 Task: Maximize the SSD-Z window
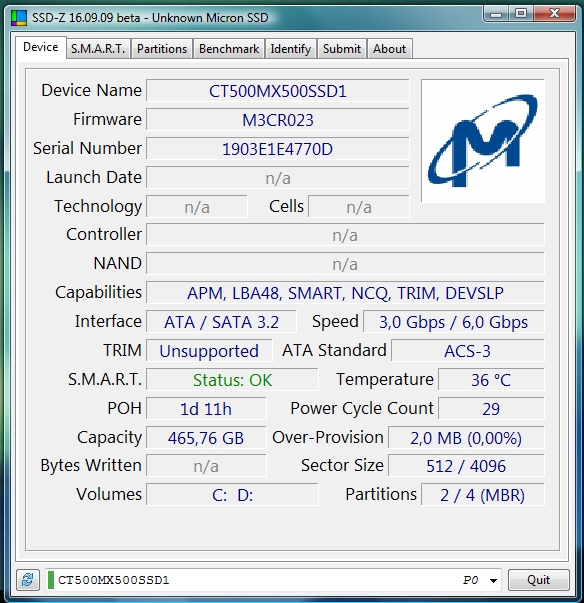coord(521,14)
